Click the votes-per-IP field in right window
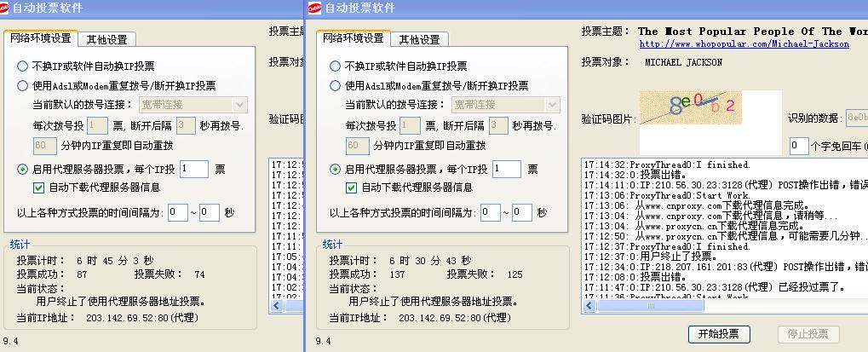The width and height of the screenshot is (868, 352). (x=507, y=169)
